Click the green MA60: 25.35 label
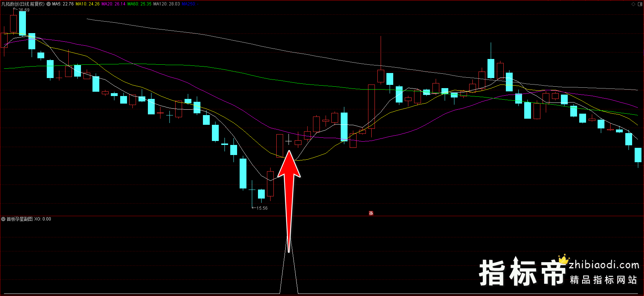The width and height of the screenshot is (644, 296). [139, 4]
